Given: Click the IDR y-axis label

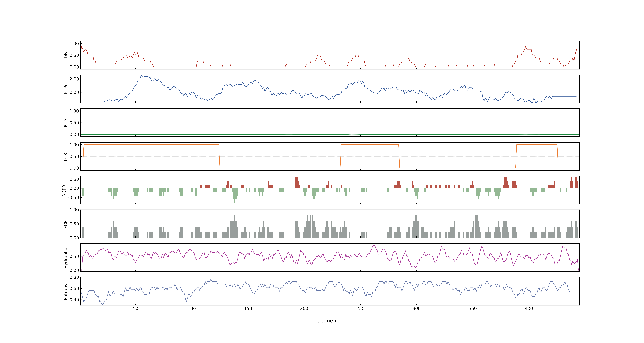Looking at the screenshot, I should click(66, 55).
